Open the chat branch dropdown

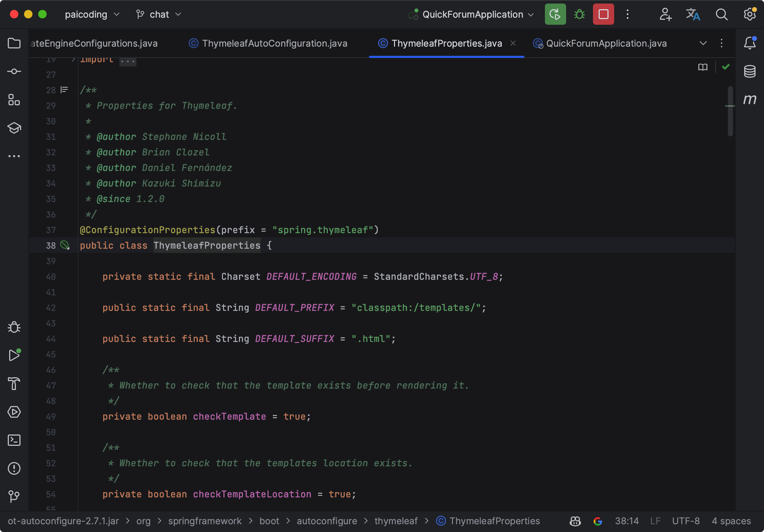(x=159, y=14)
